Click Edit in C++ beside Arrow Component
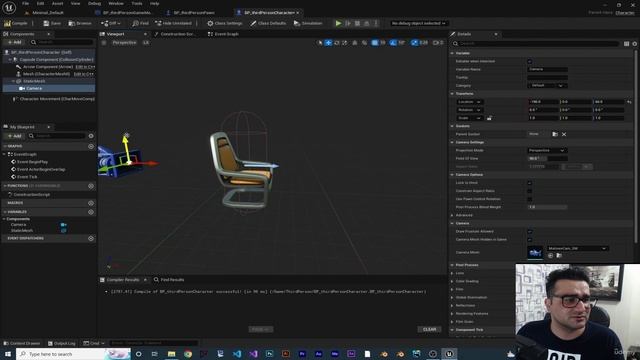Screen dimensions: 640x360 (85, 67)
